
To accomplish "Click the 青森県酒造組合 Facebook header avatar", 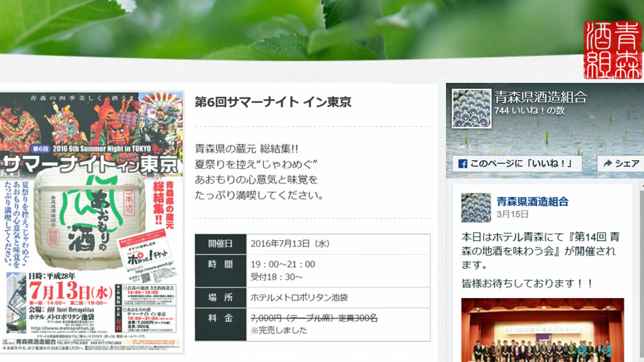I will point(472,108).
